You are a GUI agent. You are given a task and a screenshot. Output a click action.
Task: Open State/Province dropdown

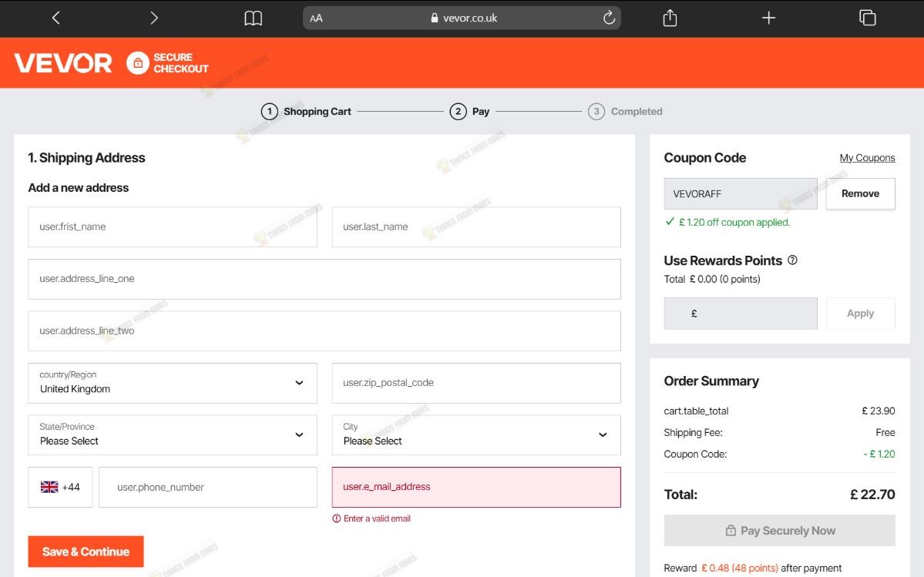tap(173, 435)
